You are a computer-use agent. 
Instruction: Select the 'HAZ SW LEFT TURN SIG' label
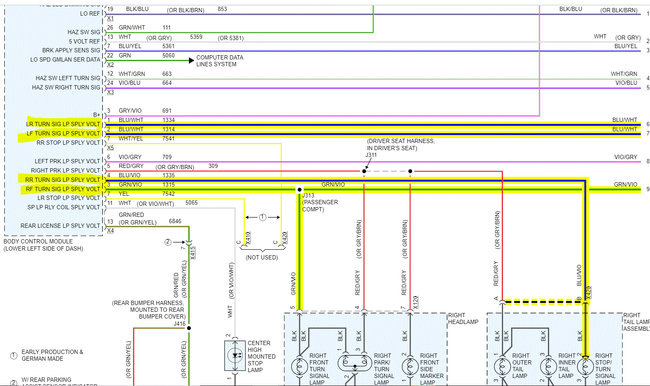coord(68,78)
